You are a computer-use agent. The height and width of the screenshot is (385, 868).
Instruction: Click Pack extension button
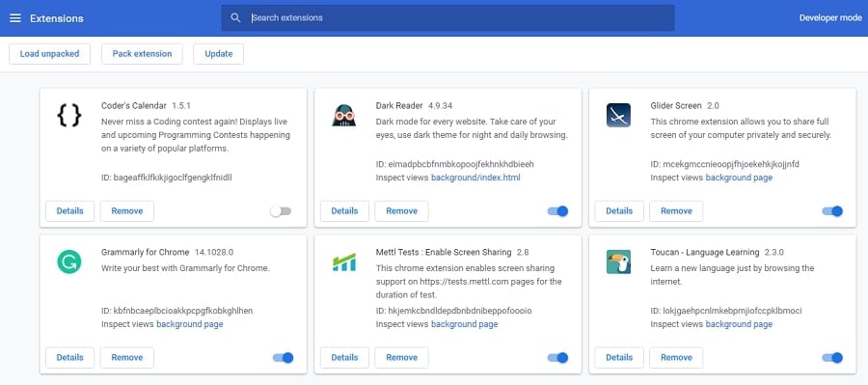point(143,54)
